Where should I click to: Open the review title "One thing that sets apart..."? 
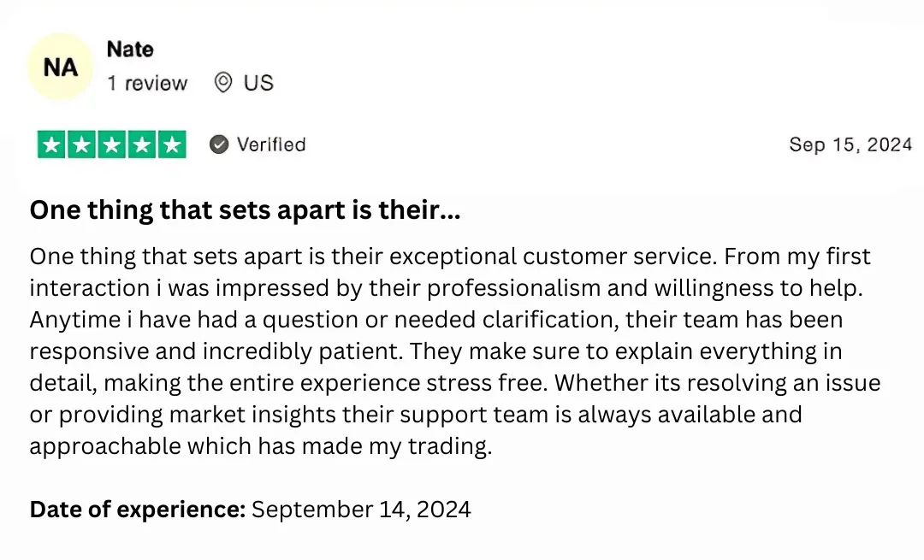click(245, 210)
